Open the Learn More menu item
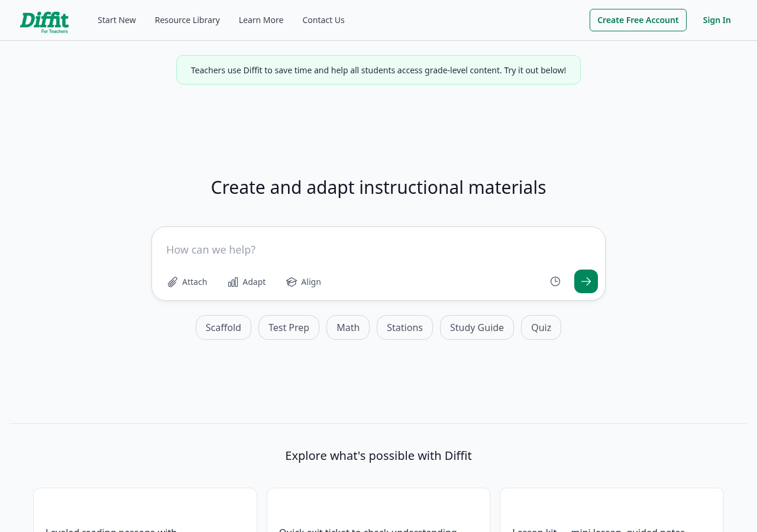The height and width of the screenshot is (532, 757). pyautogui.click(x=261, y=20)
